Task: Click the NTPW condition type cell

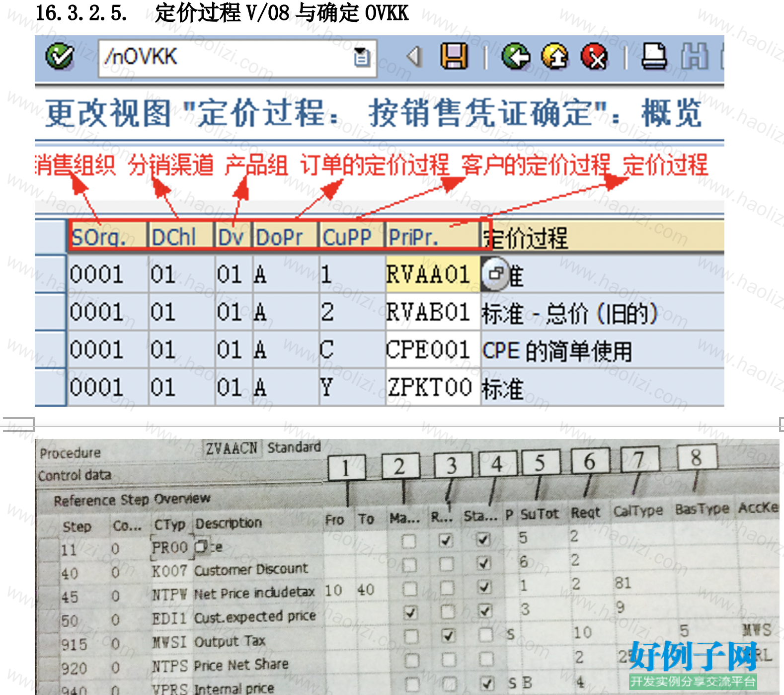Action: (x=170, y=595)
